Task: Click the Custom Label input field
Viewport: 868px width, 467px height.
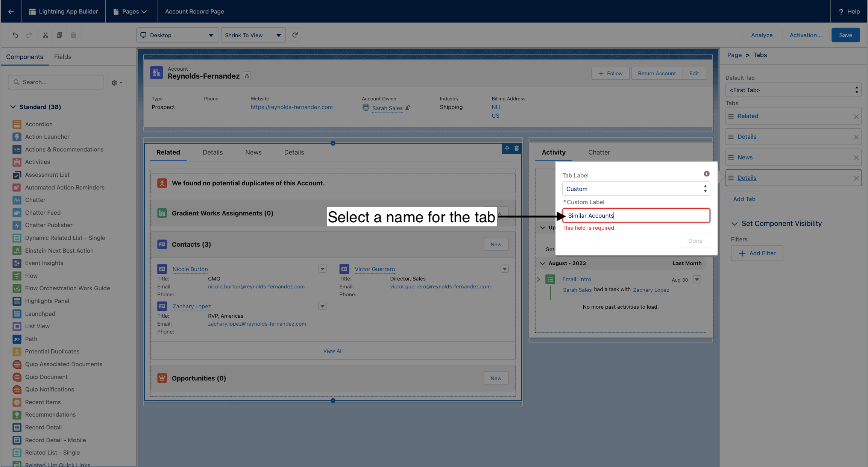Action: (636, 215)
